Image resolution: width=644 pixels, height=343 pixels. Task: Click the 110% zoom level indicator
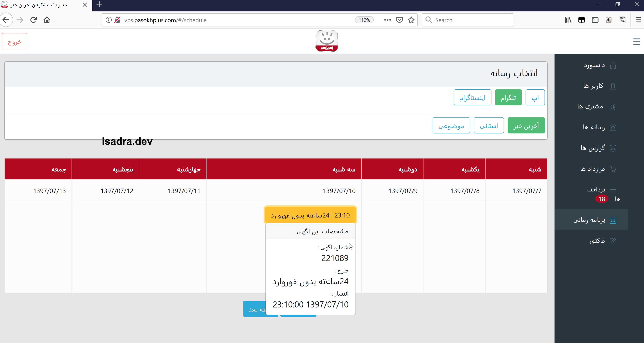364,20
